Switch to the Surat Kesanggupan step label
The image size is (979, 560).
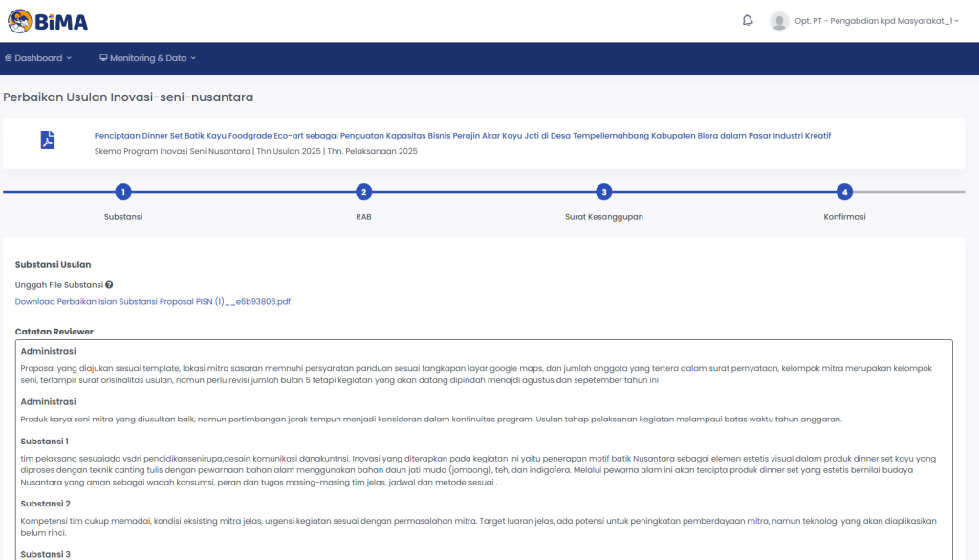(x=603, y=217)
